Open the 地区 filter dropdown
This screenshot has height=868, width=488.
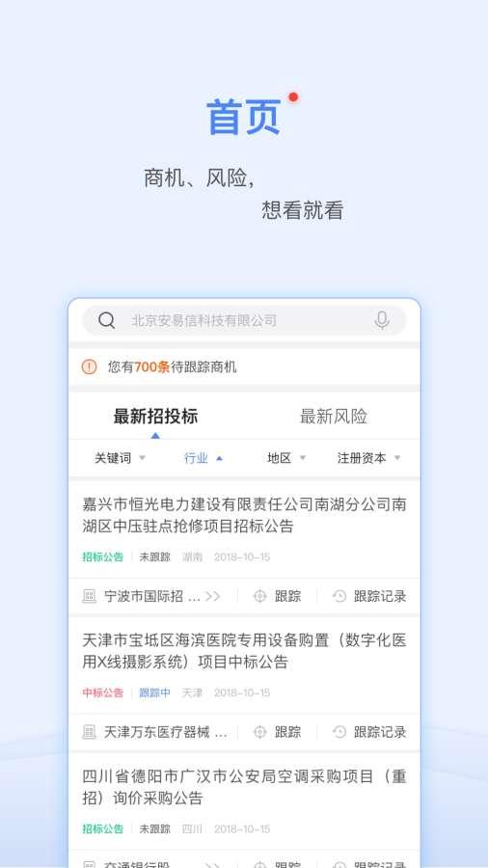286,458
